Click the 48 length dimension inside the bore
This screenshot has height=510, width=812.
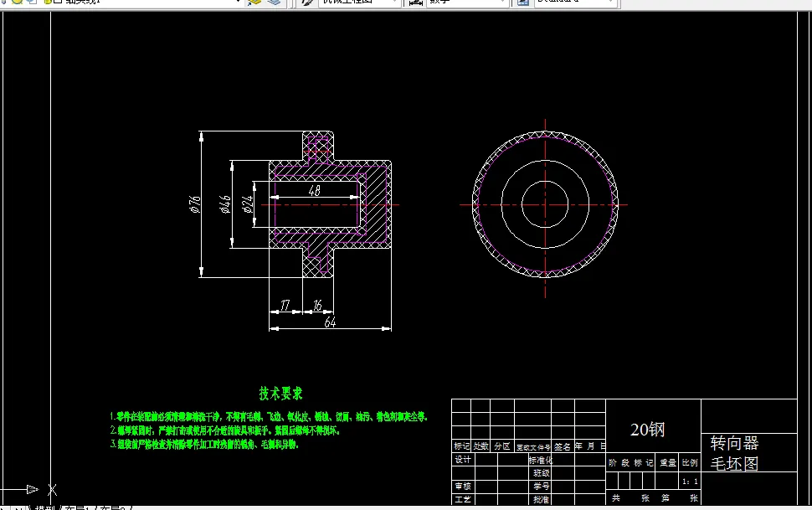pyautogui.click(x=315, y=191)
